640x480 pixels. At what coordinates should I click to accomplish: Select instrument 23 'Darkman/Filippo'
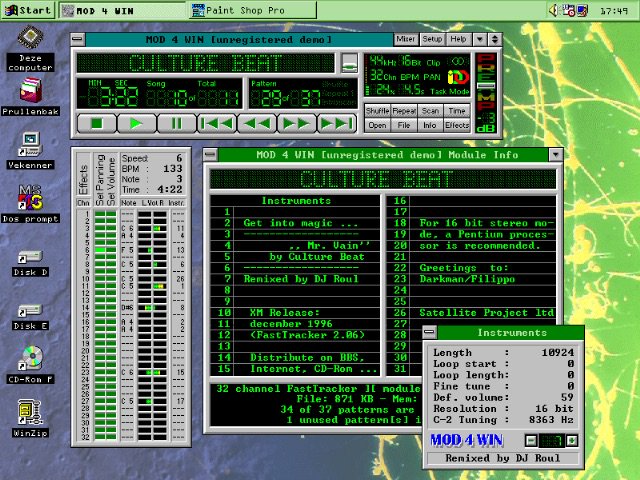pyautogui.click(x=471, y=279)
